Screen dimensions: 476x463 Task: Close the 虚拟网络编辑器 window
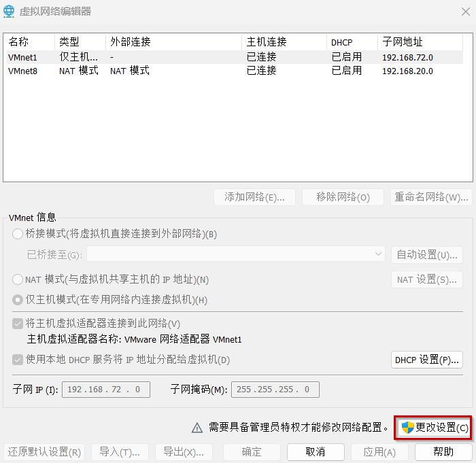coord(465,12)
